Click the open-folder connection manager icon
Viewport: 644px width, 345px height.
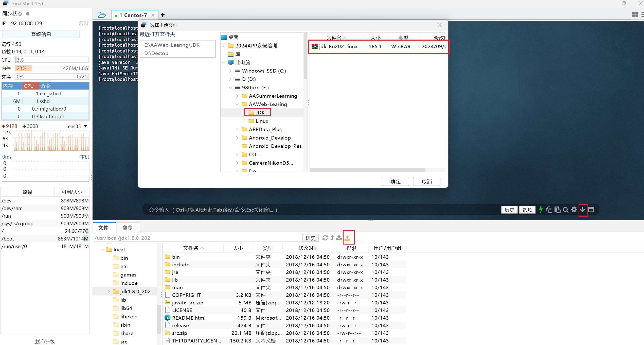coord(101,15)
